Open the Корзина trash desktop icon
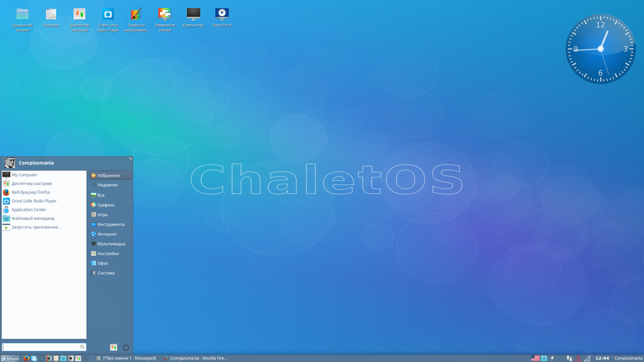 coord(51,18)
